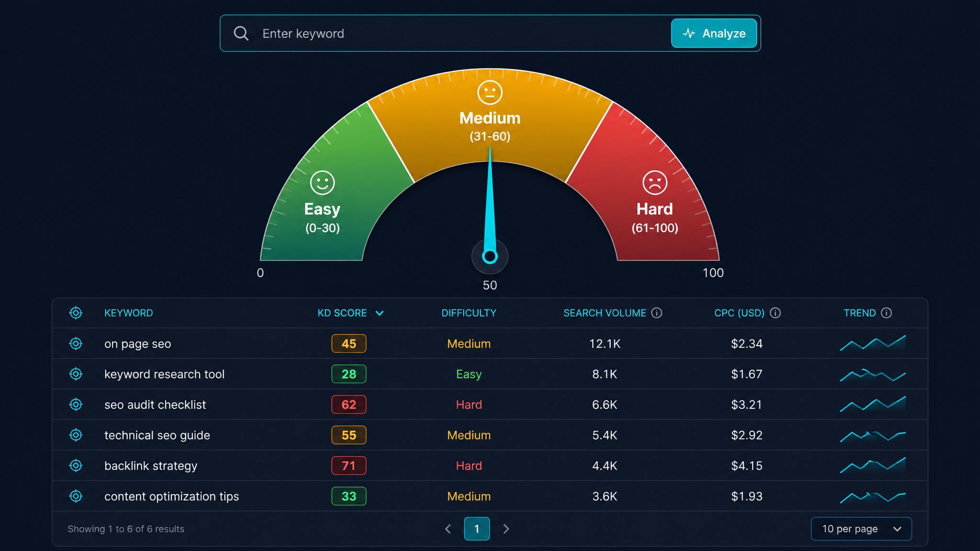Click info icon next to CPC (USD)
Viewport: 980px width, 551px height.
(x=775, y=313)
